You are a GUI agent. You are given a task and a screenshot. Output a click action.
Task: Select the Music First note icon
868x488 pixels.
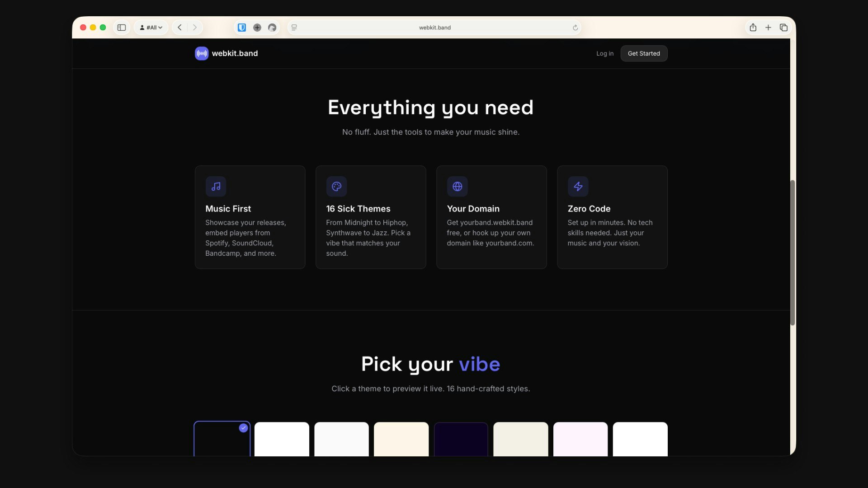point(216,186)
